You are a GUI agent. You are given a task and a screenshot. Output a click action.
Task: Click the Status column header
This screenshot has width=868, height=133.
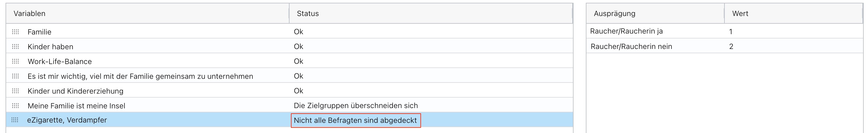(x=308, y=14)
